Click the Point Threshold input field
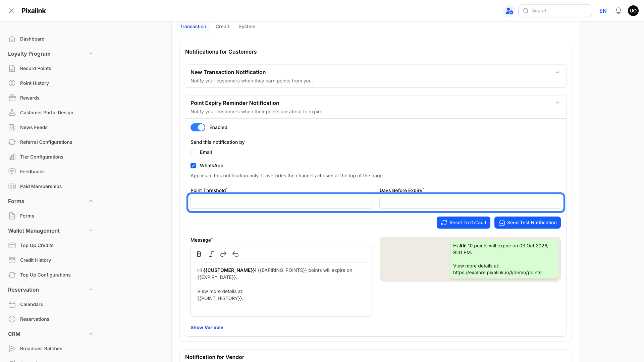 click(x=281, y=202)
